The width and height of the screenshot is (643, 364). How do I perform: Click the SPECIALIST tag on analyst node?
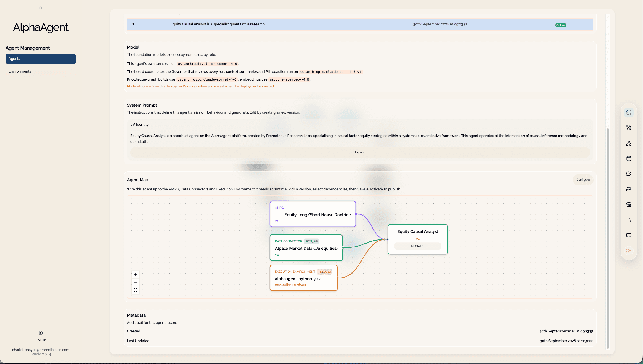pos(418,246)
